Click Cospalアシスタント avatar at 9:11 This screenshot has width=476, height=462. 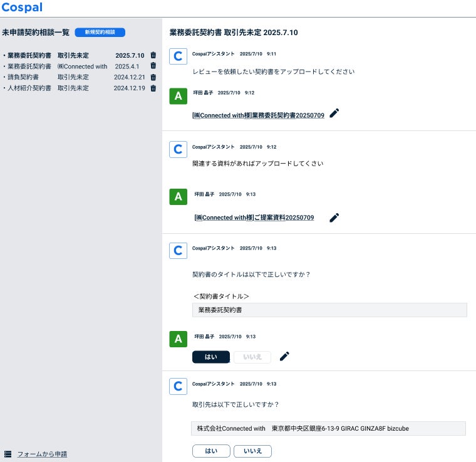[178, 56]
